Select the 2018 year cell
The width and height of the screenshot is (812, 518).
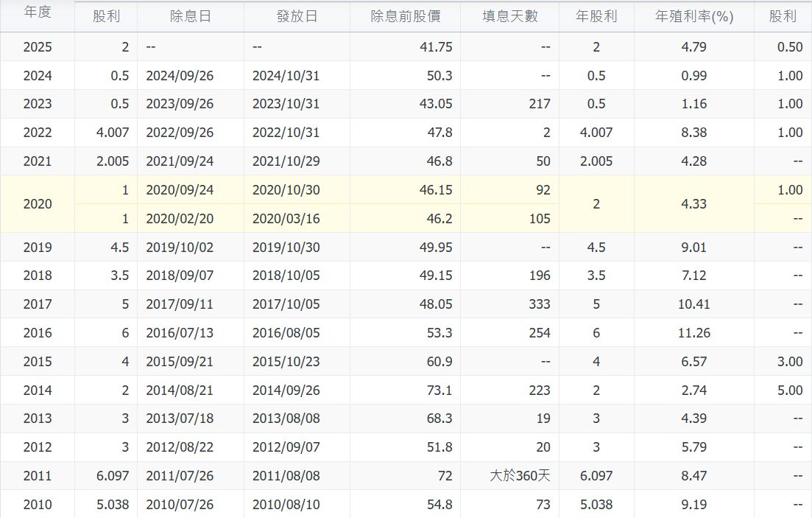38,276
